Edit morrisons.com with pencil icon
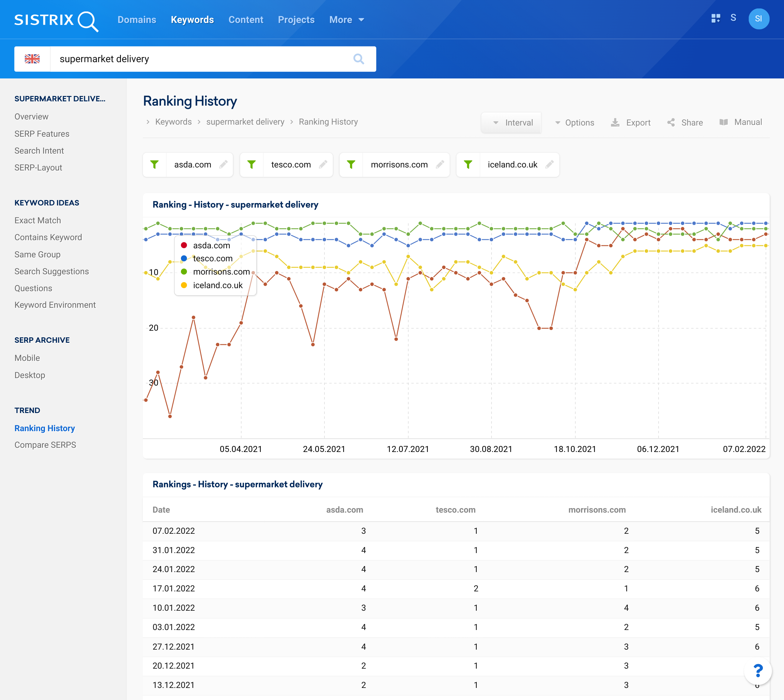Image resolution: width=784 pixels, height=700 pixels. (440, 165)
